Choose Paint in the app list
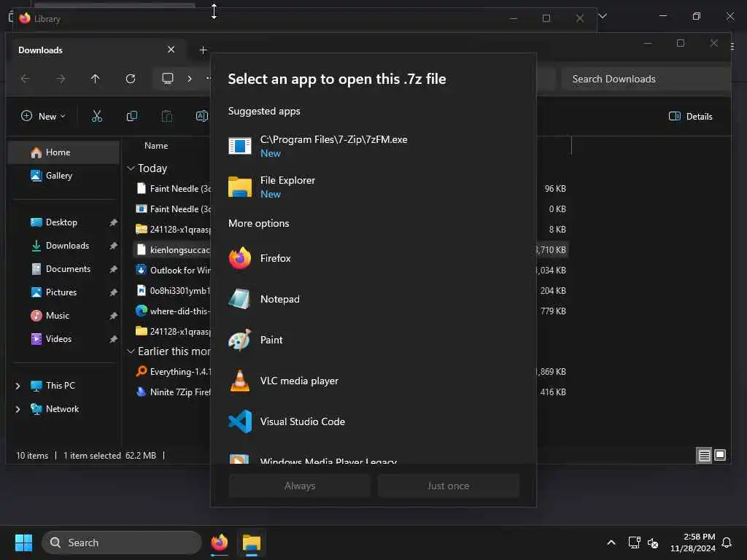The height and width of the screenshot is (560, 747). (x=373, y=340)
